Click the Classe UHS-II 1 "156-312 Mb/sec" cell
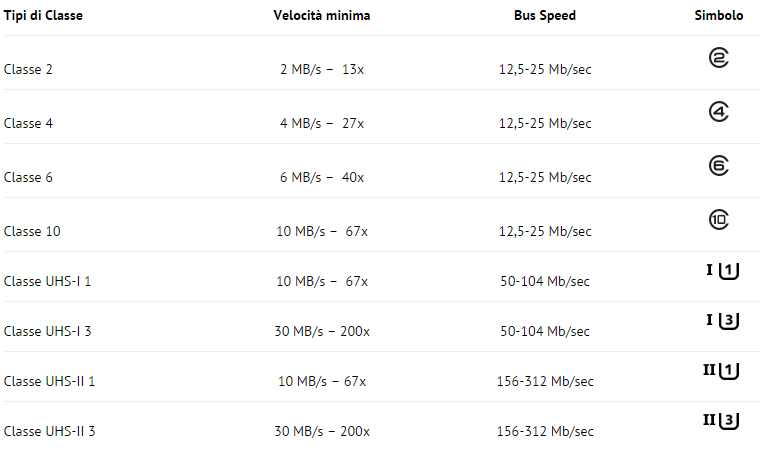Image resolution: width=760 pixels, height=451 pixels. (x=545, y=381)
